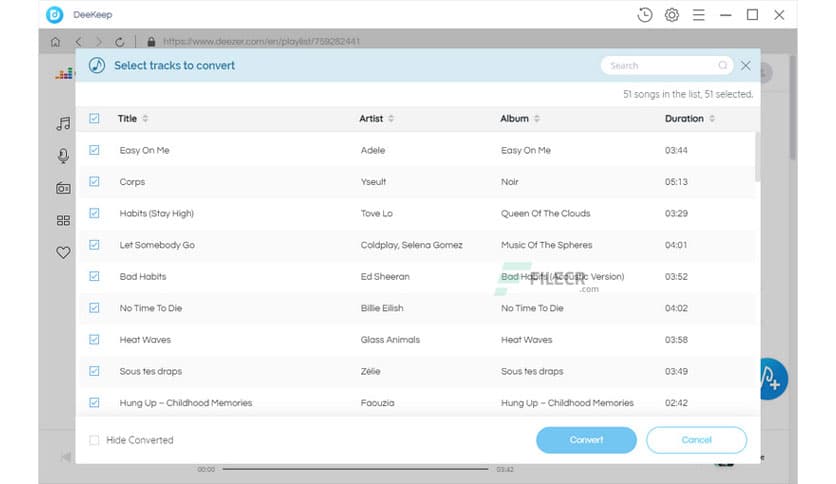
Task: Click the deezer.com URL address bar
Action: [261, 42]
